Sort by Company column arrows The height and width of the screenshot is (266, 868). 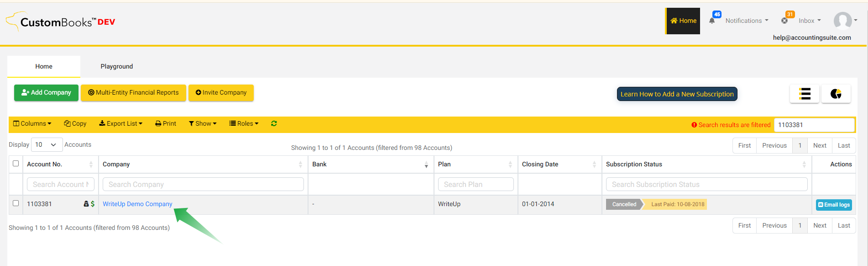pyautogui.click(x=300, y=165)
